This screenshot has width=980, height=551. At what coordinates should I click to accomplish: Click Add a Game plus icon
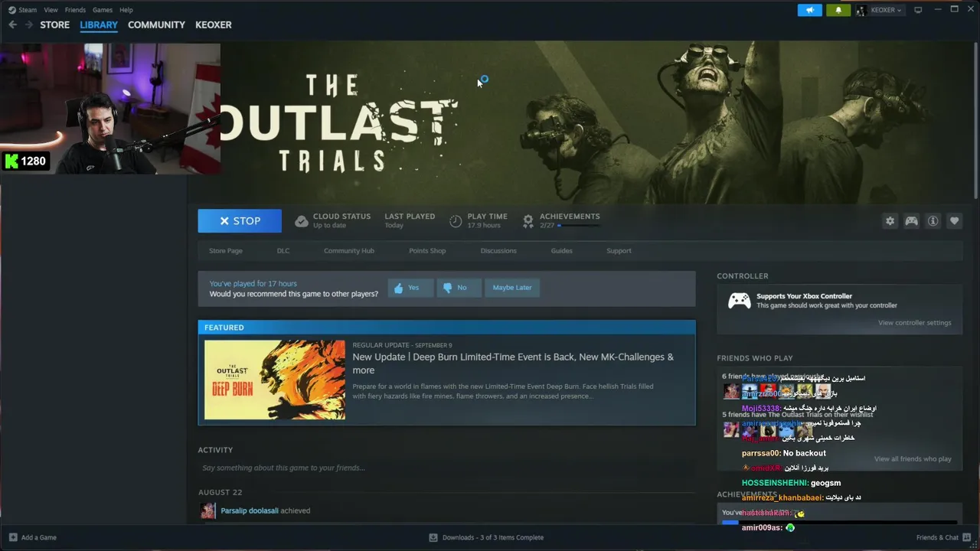(12, 537)
